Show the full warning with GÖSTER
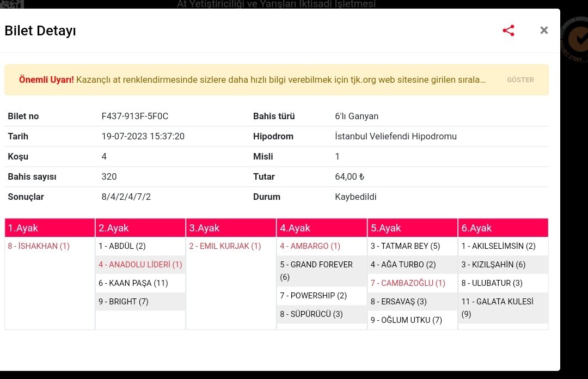The width and height of the screenshot is (588, 379). pyautogui.click(x=520, y=80)
